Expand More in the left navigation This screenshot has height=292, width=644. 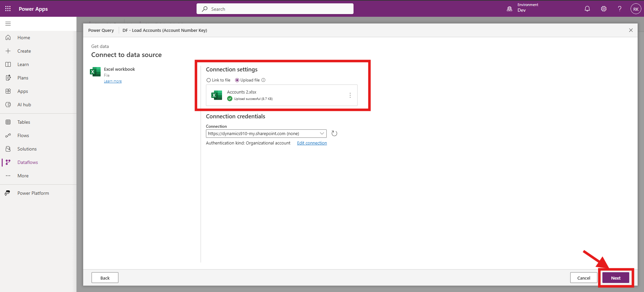click(x=23, y=176)
